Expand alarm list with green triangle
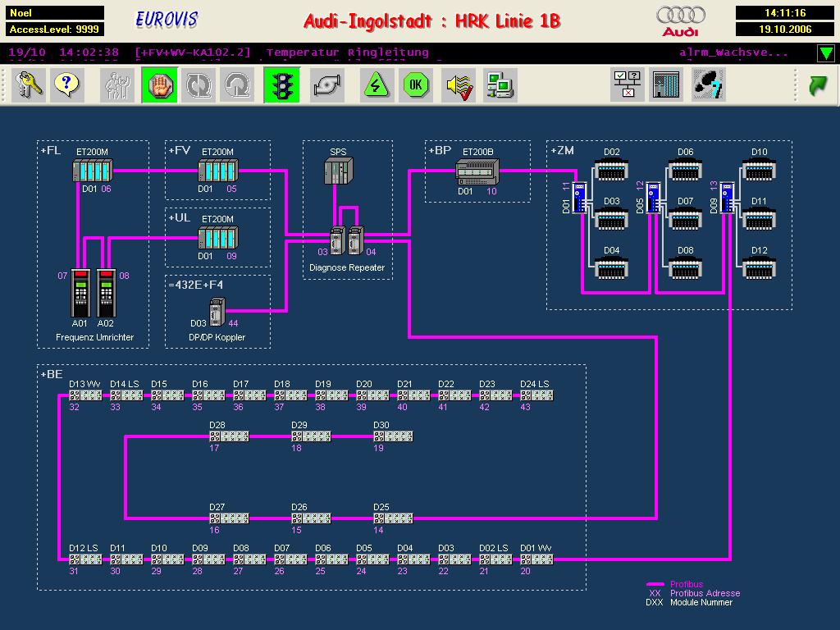This screenshot has height=630, width=840. point(826,53)
